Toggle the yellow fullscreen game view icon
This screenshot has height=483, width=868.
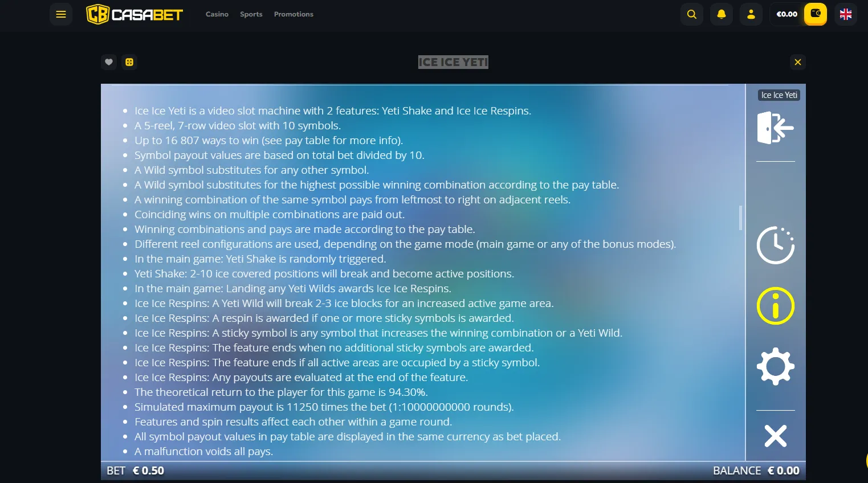[129, 62]
